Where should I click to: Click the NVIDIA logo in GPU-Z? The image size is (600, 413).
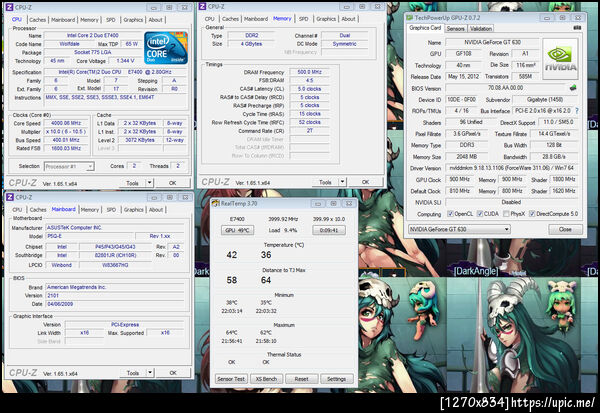click(560, 59)
